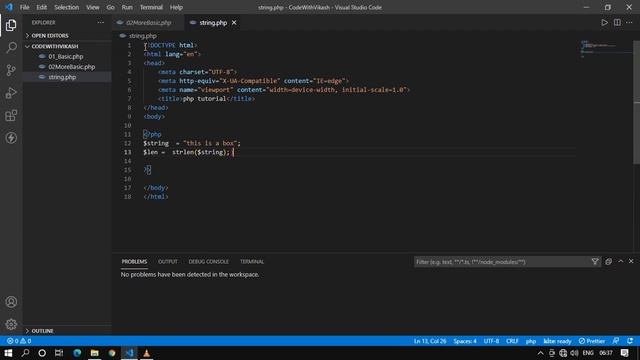This screenshot has height=360, width=640.
Task: Open the Manage gear icon
Action: (x=11, y=324)
